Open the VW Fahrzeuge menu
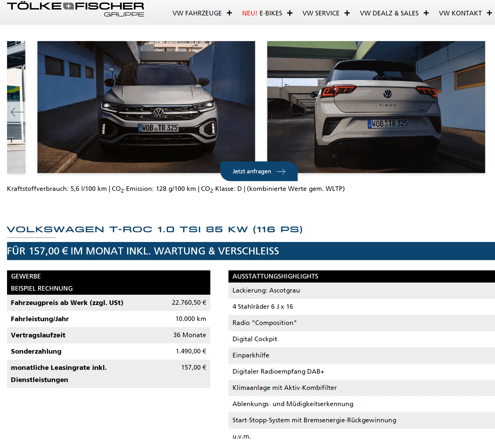Screen dimensions: 495x448 197,13
